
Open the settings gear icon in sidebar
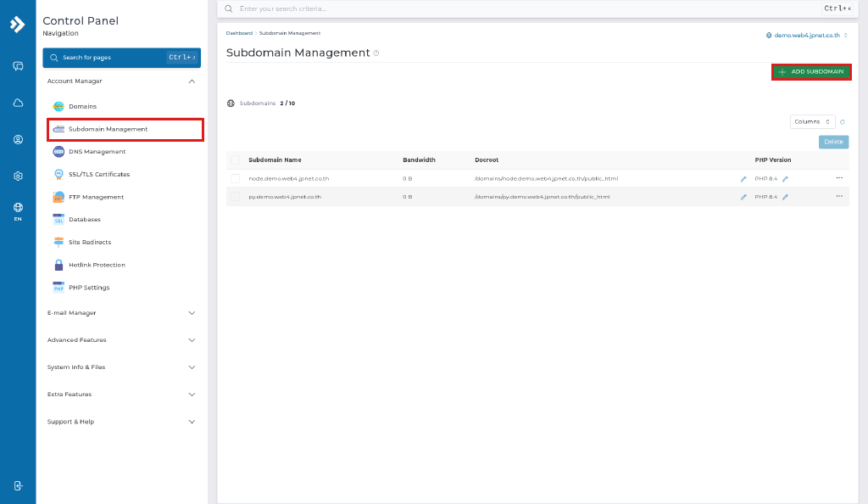[x=18, y=176]
